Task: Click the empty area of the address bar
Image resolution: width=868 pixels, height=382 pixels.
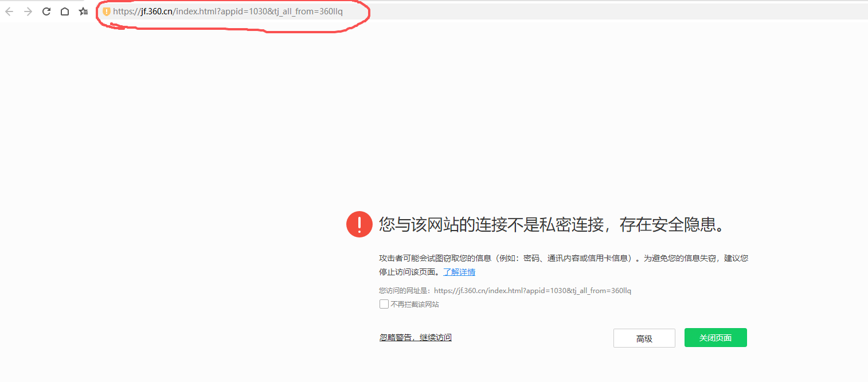Action: click(602, 11)
